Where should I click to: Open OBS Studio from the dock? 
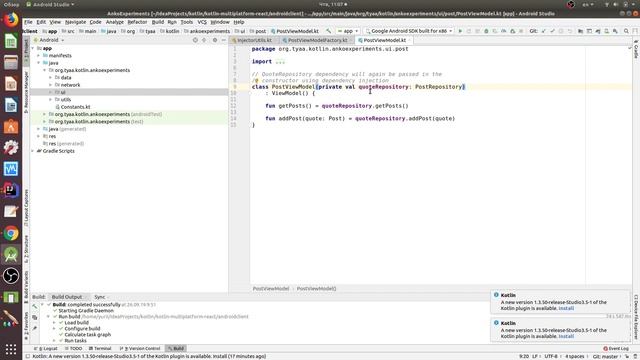click(11, 276)
